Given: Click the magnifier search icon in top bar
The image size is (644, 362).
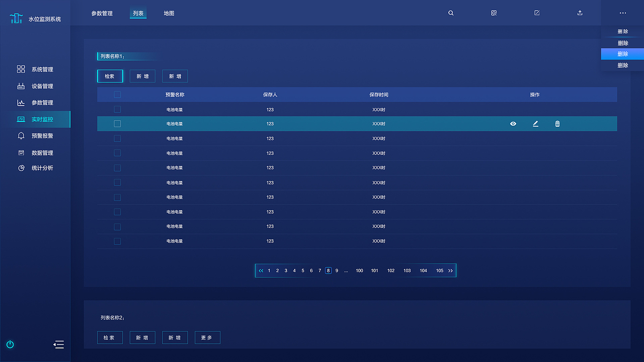Looking at the screenshot, I should click(x=451, y=13).
